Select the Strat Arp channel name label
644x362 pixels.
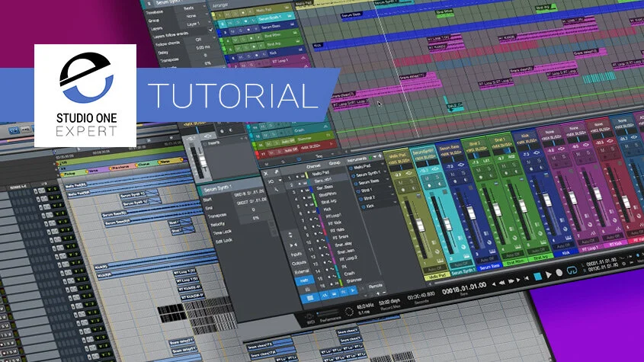(x=540, y=258)
